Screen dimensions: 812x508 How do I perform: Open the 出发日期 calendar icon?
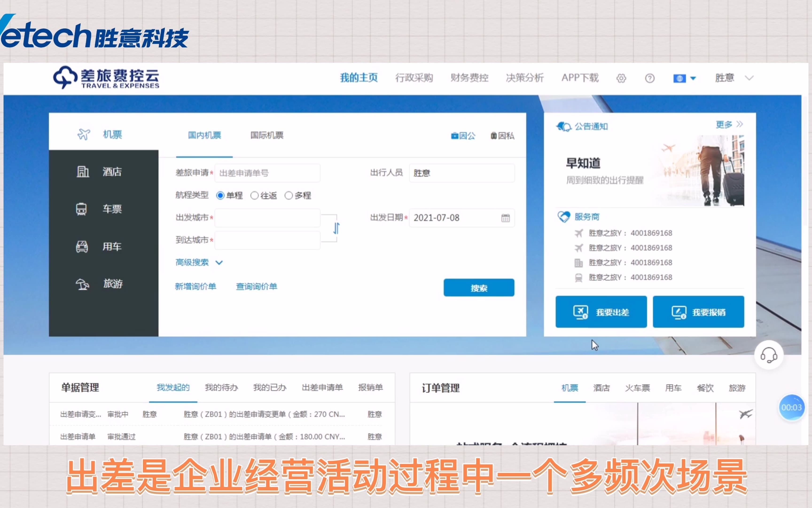click(505, 218)
